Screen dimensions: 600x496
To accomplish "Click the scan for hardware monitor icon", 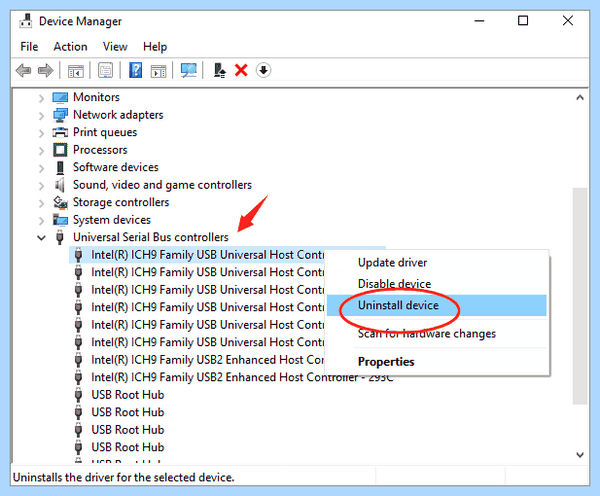I will (188, 70).
